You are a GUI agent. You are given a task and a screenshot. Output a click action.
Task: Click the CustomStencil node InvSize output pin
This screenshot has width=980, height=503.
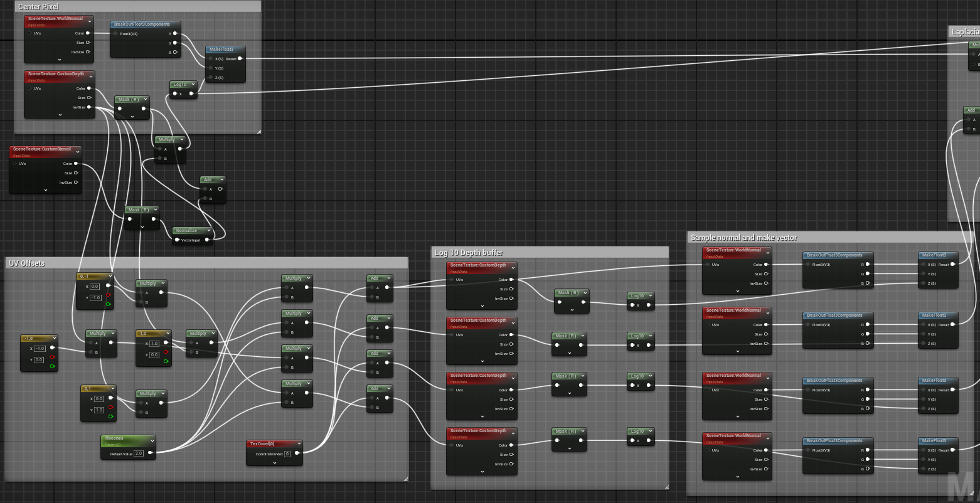click(x=76, y=183)
